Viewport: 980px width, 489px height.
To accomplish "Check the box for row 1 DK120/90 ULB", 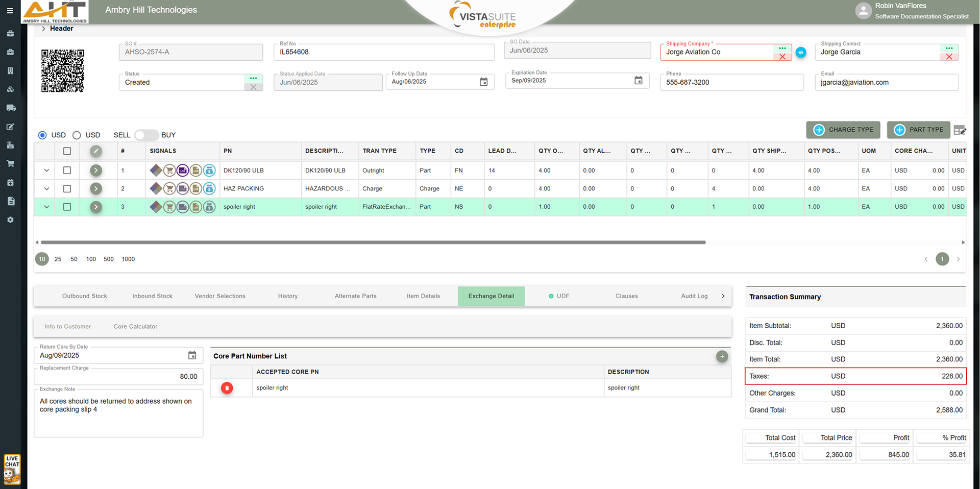I will 67,170.
